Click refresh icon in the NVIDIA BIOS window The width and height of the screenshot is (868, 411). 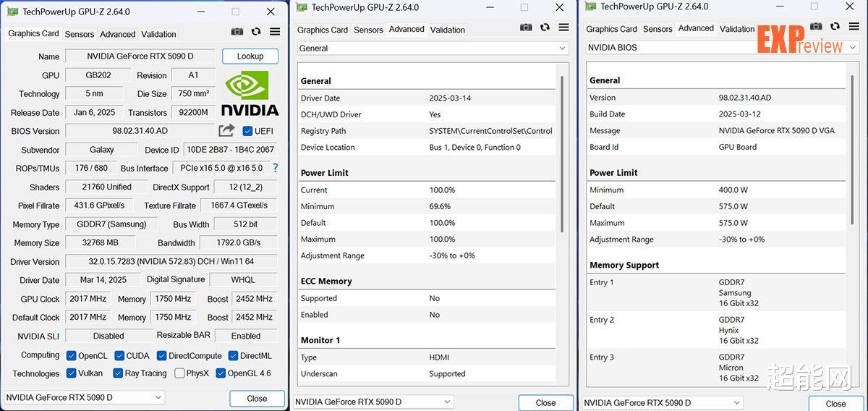pos(835,27)
